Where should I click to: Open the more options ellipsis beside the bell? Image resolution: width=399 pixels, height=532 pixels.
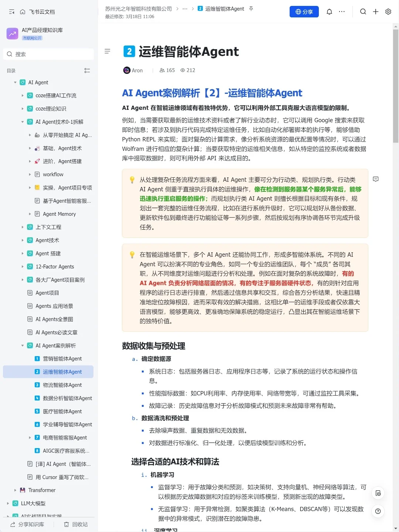tap(342, 12)
